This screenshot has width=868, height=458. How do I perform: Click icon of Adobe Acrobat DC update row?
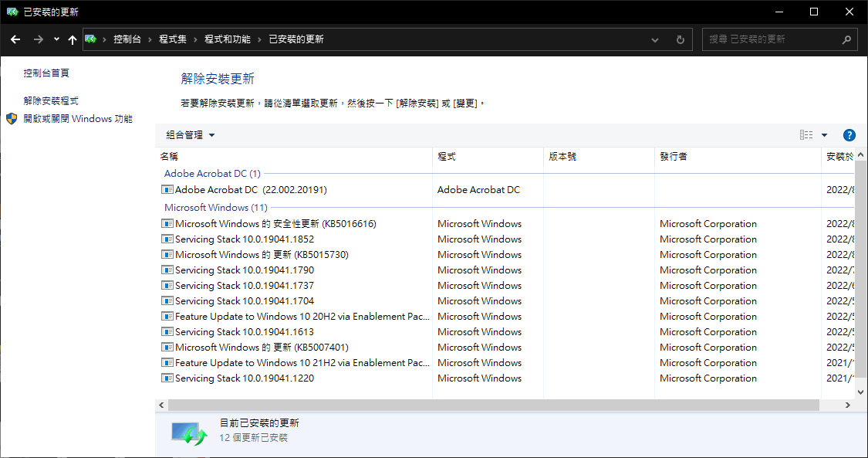(167, 189)
